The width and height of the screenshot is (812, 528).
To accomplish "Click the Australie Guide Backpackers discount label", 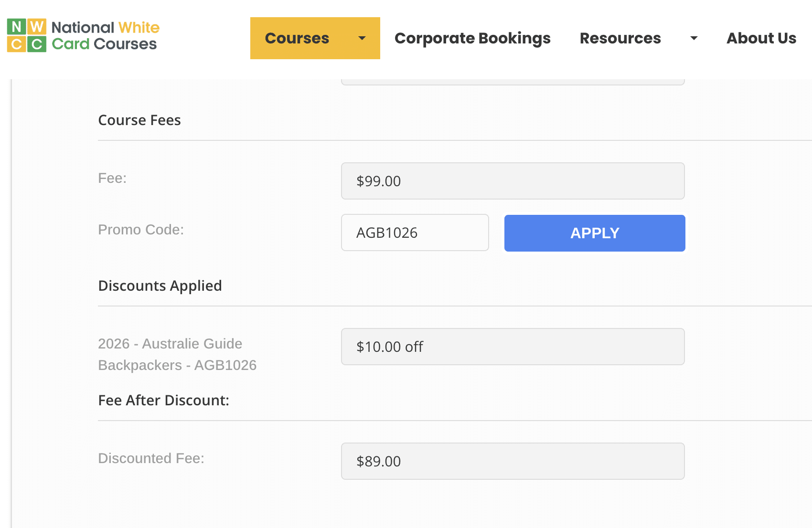I will point(177,354).
